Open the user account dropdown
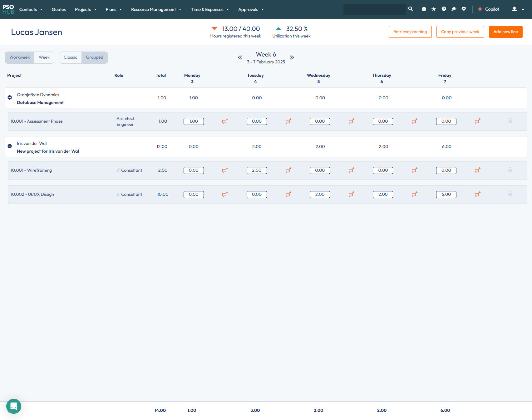This screenshot has width=532, height=420. click(x=518, y=9)
